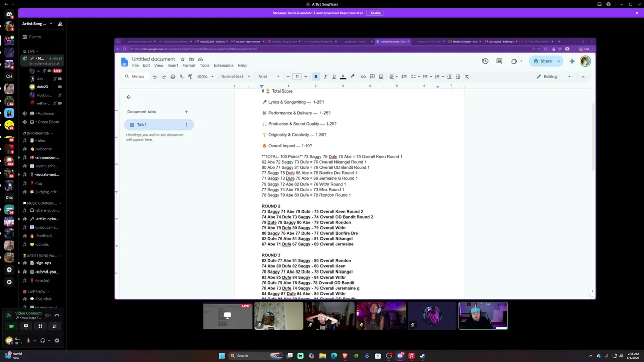The width and height of the screenshot is (644, 362).
Task: Deafen Discord headphones
Action: tap(42, 341)
